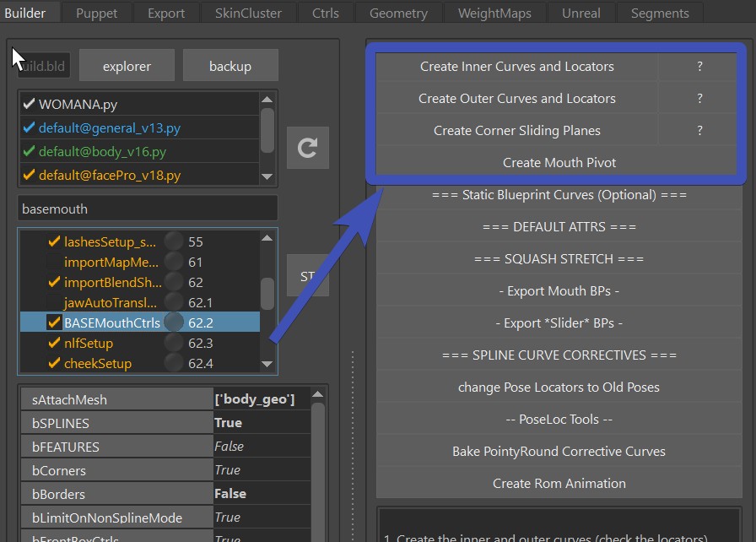The image size is (756, 542).
Task: Click the status circle beside importBlendSh row
Action: [x=174, y=282]
